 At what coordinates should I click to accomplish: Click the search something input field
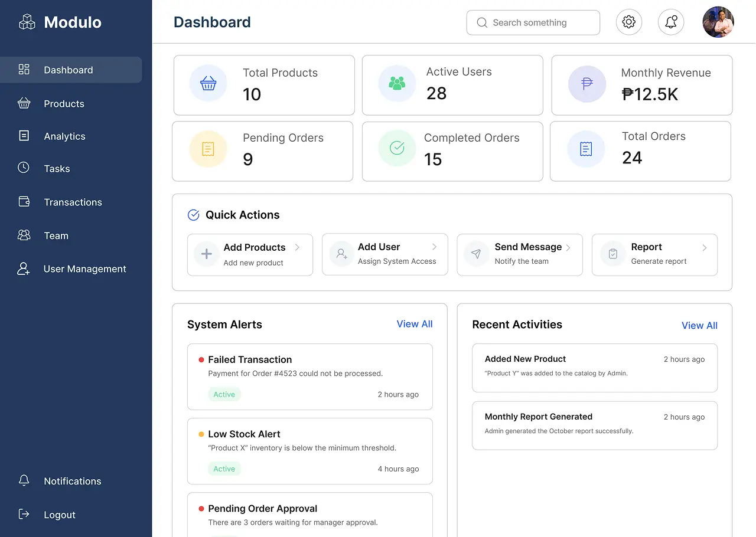[533, 22]
